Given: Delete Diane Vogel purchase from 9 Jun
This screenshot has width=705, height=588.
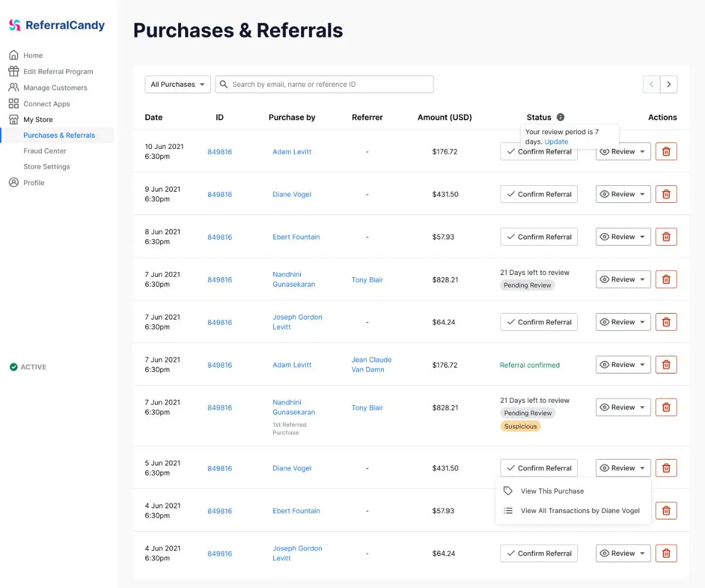Looking at the screenshot, I should (x=666, y=194).
